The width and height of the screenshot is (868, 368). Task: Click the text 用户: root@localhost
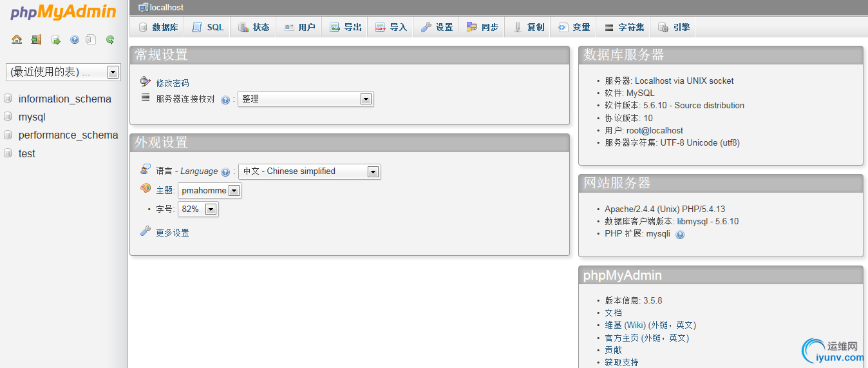[644, 130]
